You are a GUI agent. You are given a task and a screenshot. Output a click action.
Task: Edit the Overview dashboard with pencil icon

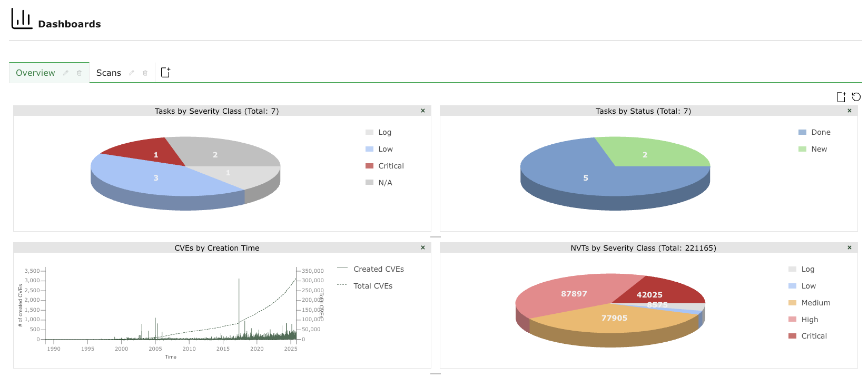click(66, 73)
